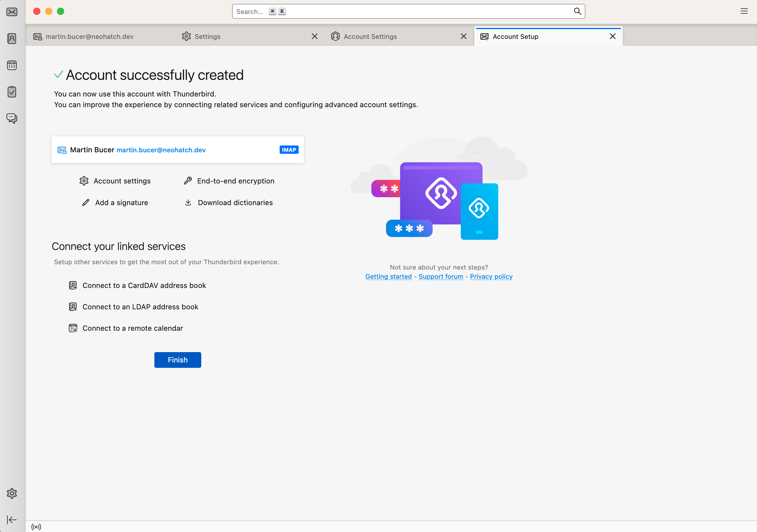Close the Settings tab
757x532 pixels.
pos(315,36)
